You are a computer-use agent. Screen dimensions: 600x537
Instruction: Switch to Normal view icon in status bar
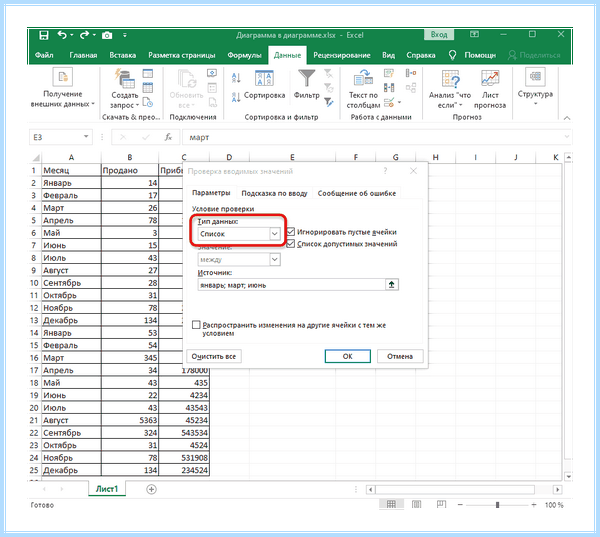point(391,504)
